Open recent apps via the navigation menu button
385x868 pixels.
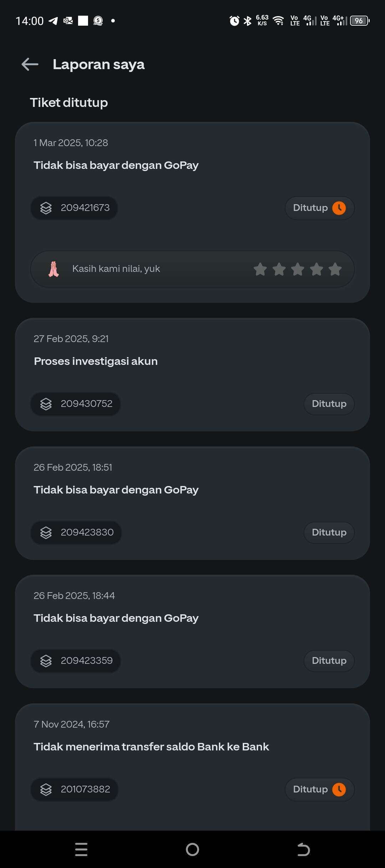pyautogui.click(x=81, y=849)
